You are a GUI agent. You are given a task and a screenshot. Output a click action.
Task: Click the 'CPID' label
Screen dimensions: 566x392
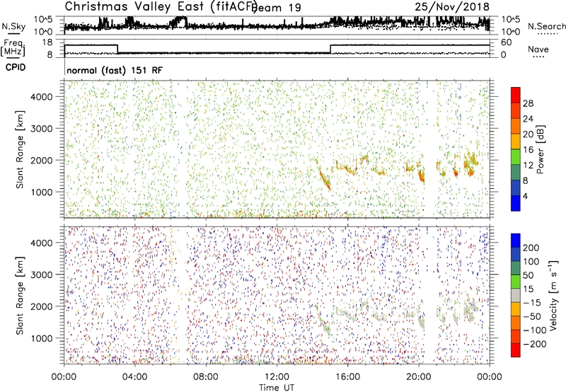coord(16,67)
